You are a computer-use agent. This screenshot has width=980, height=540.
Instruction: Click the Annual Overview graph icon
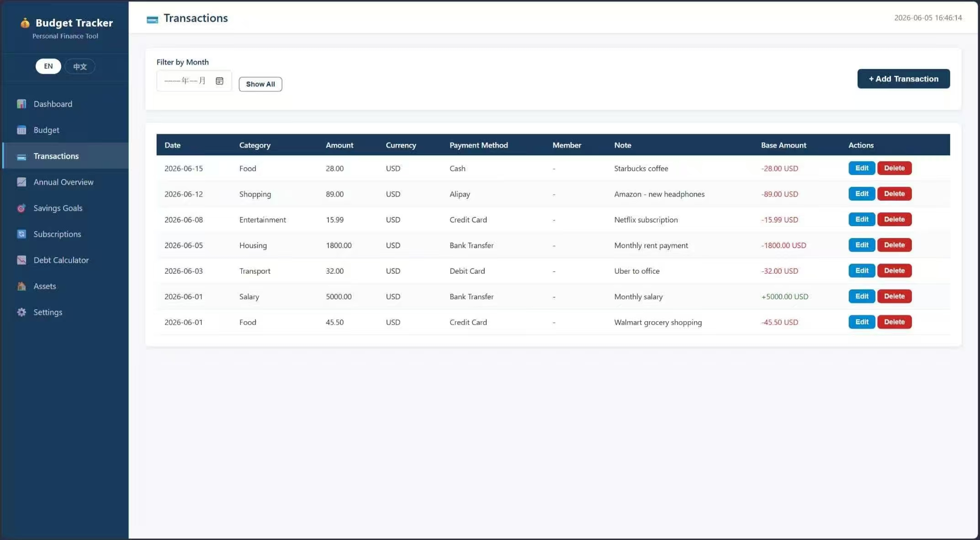click(x=21, y=182)
